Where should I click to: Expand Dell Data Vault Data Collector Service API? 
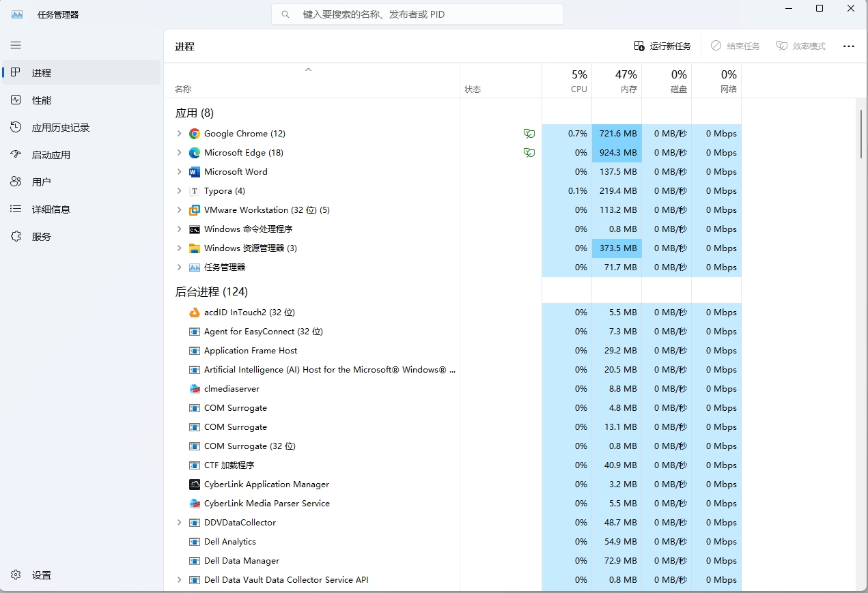[180, 580]
